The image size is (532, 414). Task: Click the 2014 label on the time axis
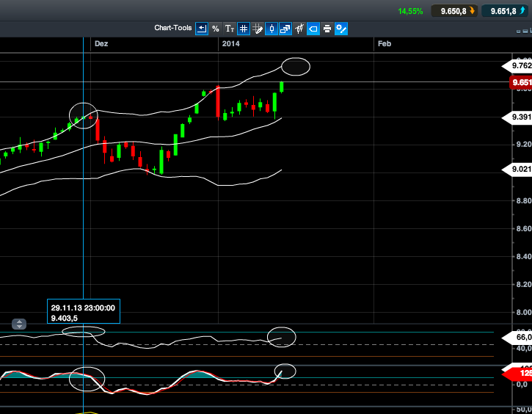[x=230, y=44]
